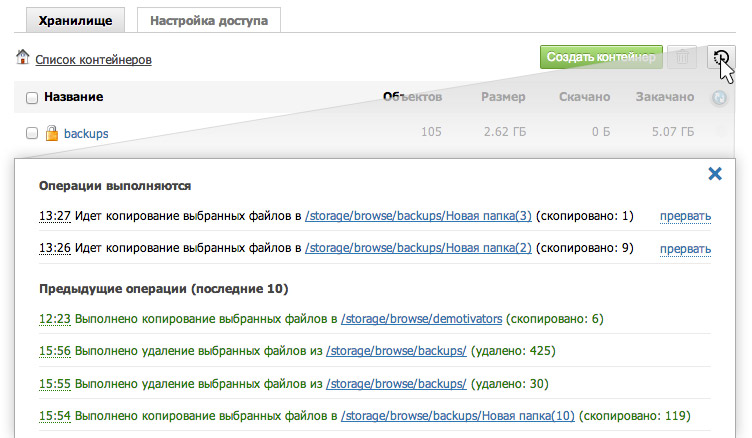Click the round refresh icon in table header
The image size is (752, 438).
click(718, 98)
